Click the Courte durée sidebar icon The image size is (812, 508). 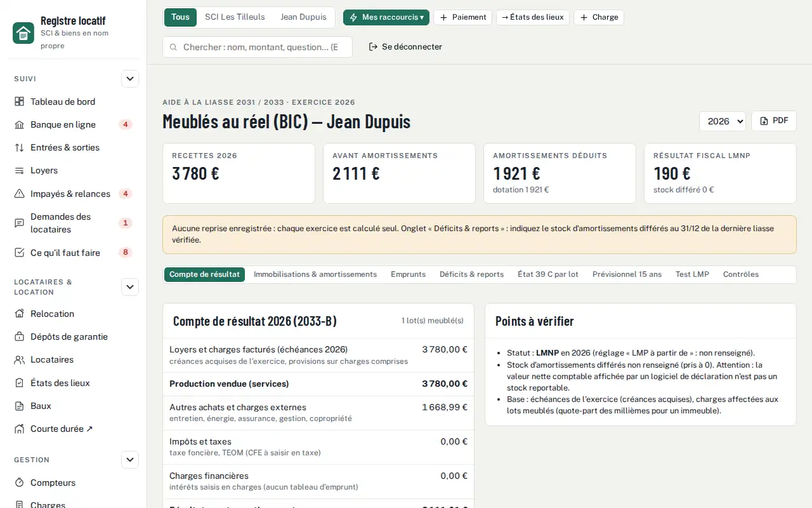point(19,429)
